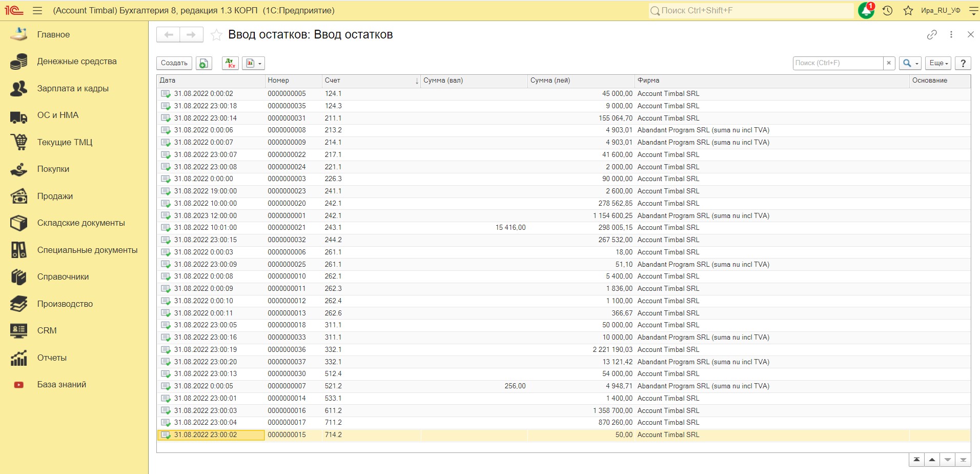The height and width of the screenshot is (474, 980).
Task: Go back with left arrow button
Action: pyautogui.click(x=168, y=34)
